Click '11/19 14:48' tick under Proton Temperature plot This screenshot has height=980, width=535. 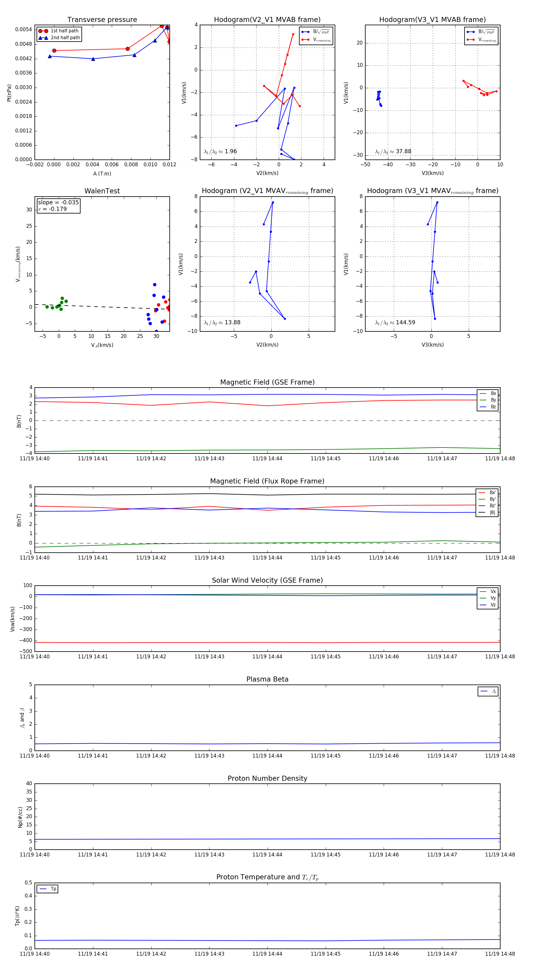click(500, 954)
